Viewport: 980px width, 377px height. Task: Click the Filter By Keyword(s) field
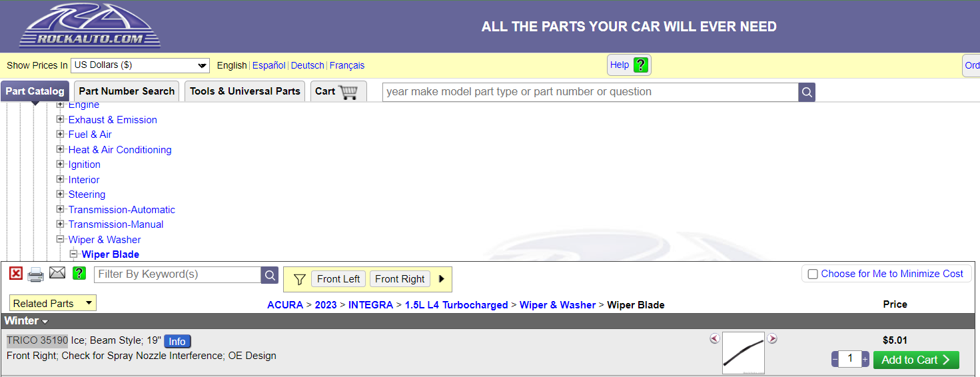pos(178,274)
